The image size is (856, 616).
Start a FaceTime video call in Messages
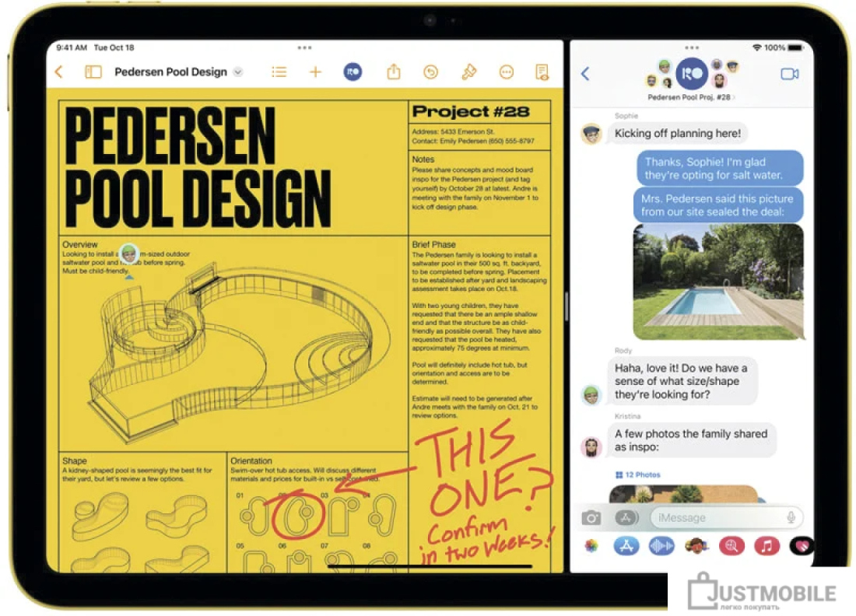789,74
